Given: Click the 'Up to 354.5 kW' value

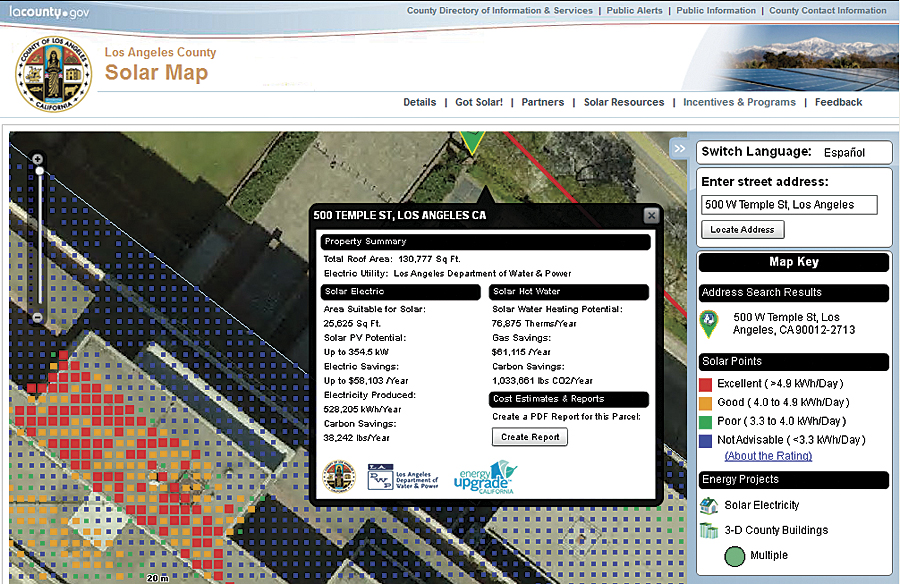Looking at the screenshot, I should pyautogui.click(x=356, y=352).
